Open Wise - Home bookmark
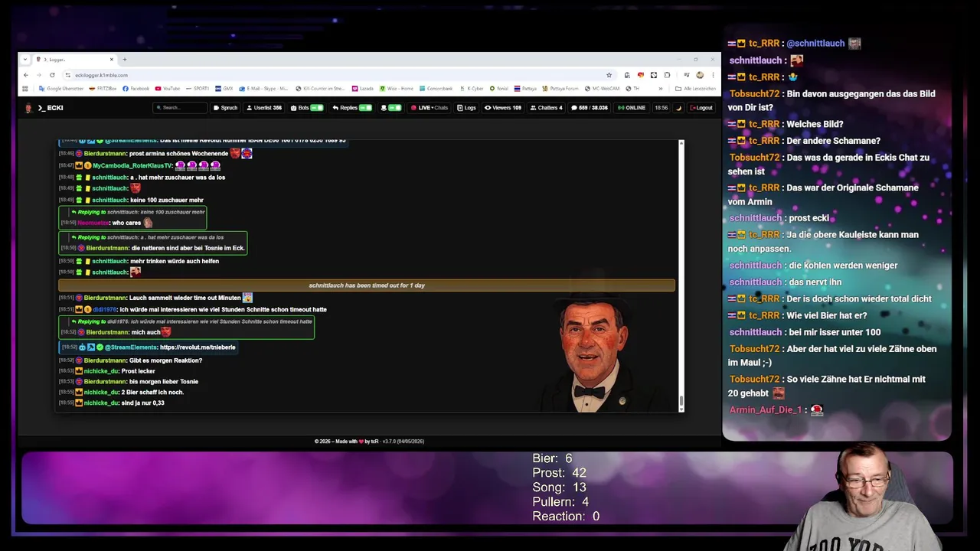Viewport: 980px width, 551px height. 397,89
